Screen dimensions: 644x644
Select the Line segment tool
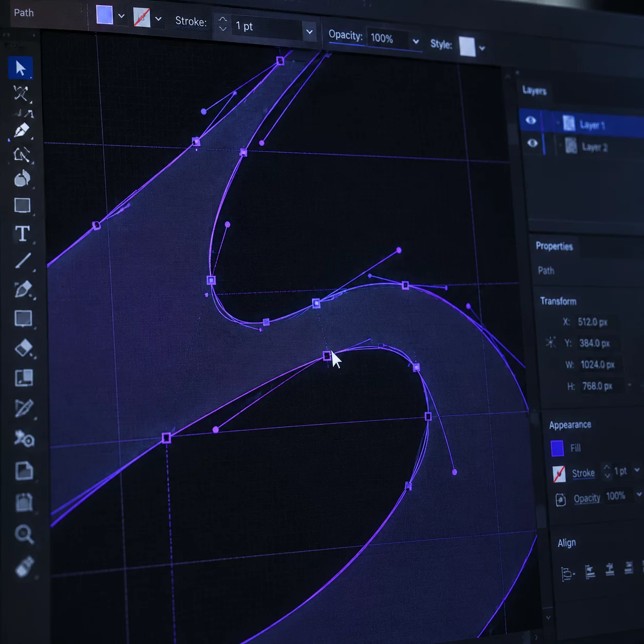point(23,261)
